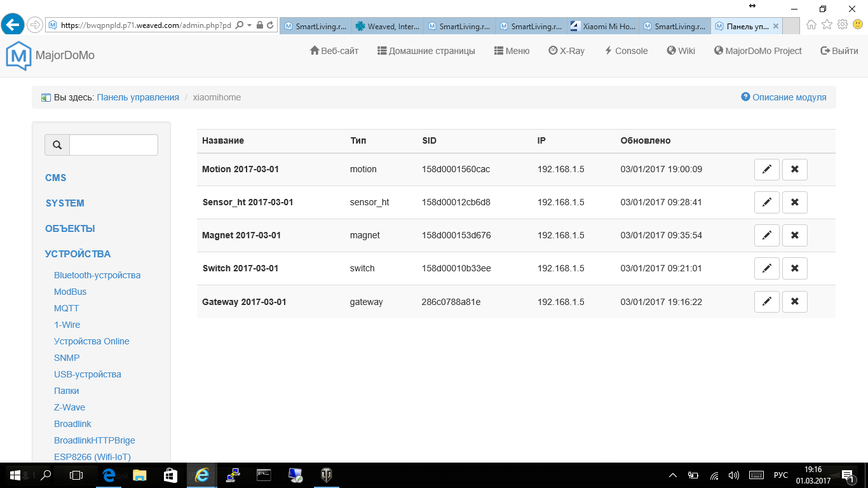Image resolution: width=868 pixels, height=488 pixels.
Task: Open Bluetooth-устройства in the sidebar
Action: 97,275
